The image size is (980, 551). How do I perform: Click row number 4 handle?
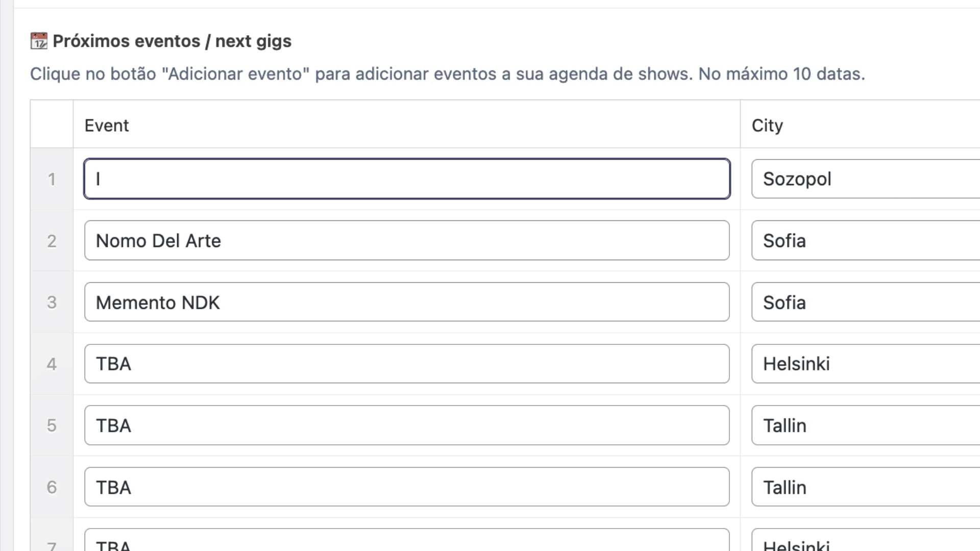coord(52,364)
